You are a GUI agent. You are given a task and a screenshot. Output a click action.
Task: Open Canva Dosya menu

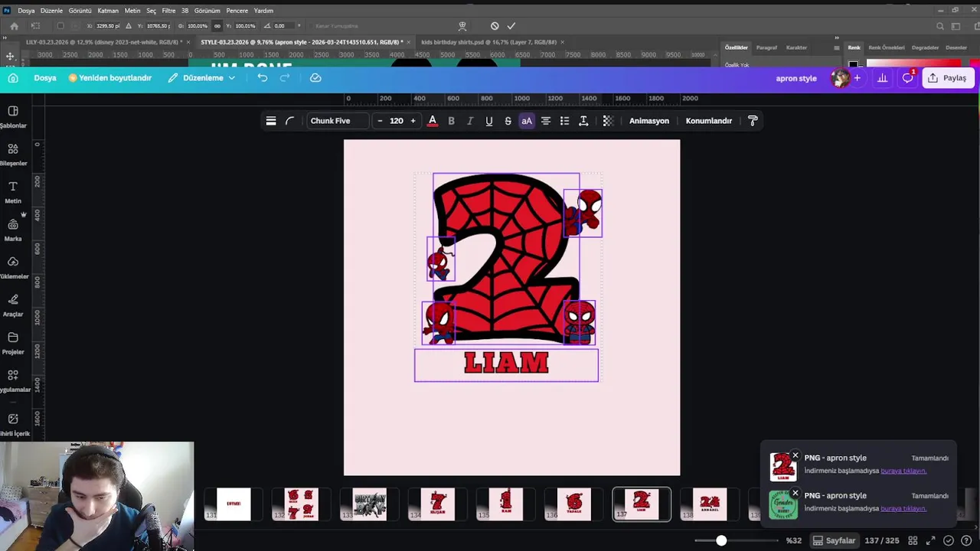click(x=45, y=78)
